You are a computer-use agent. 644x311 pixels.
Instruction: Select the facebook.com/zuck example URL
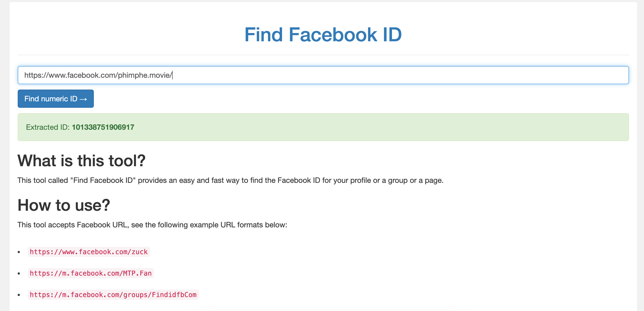coord(89,252)
